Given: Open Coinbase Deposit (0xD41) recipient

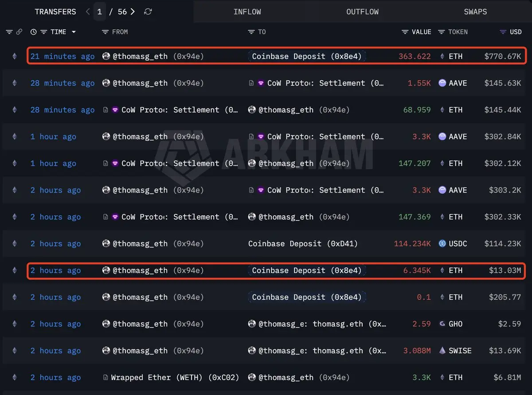Looking at the screenshot, I should [303, 244].
